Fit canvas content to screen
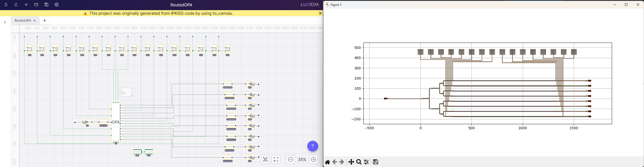Screen dimensions: 644x167 (276, 159)
